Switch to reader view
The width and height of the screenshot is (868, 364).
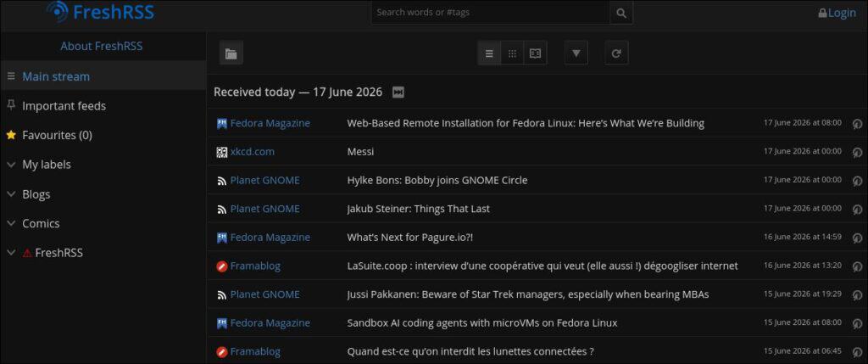click(536, 53)
